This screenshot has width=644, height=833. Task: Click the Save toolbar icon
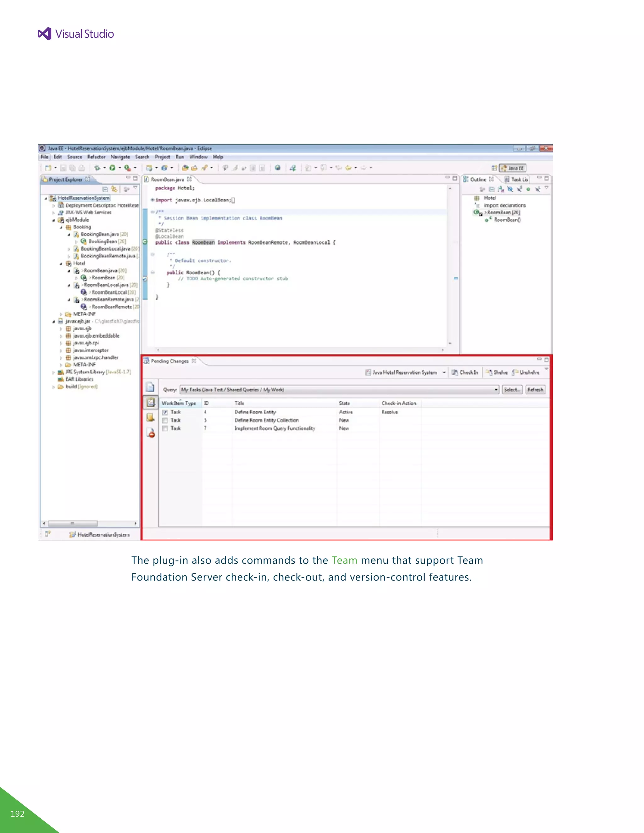click(x=63, y=168)
